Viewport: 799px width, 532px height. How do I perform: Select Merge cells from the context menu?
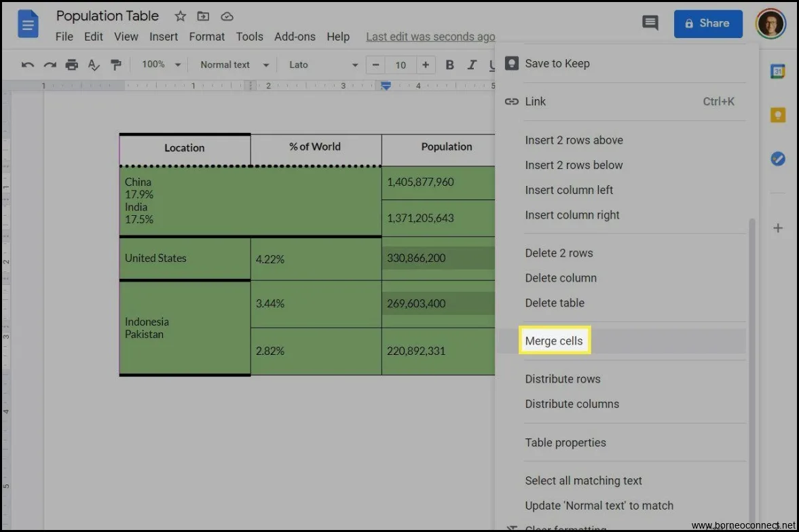pos(554,341)
